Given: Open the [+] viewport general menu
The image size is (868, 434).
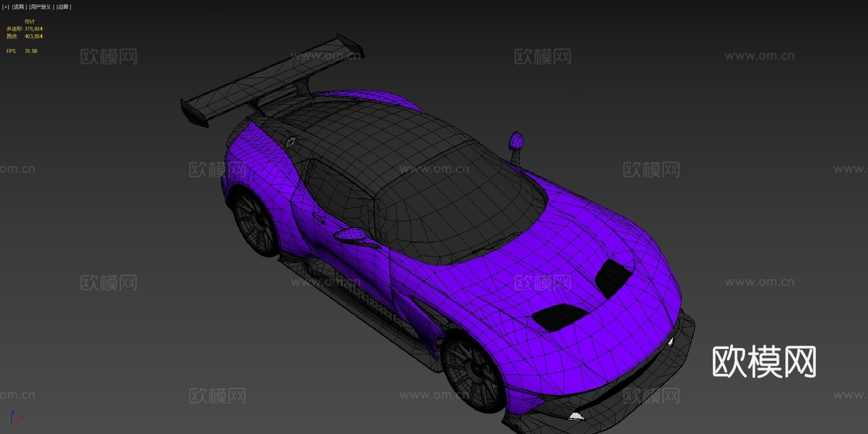Looking at the screenshot, I should click(x=6, y=7).
